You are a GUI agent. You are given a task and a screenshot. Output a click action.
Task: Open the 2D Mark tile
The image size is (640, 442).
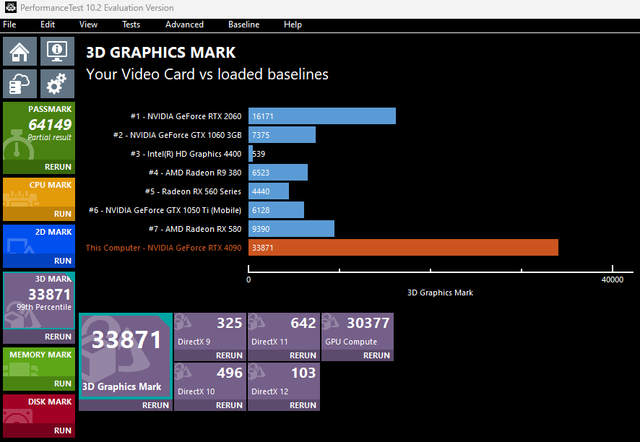tap(39, 240)
